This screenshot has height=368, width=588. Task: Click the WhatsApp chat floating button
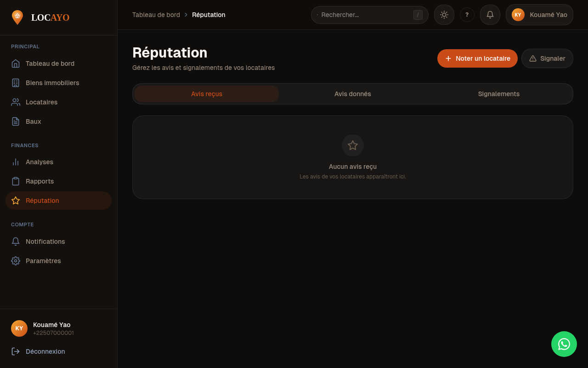click(x=564, y=344)
